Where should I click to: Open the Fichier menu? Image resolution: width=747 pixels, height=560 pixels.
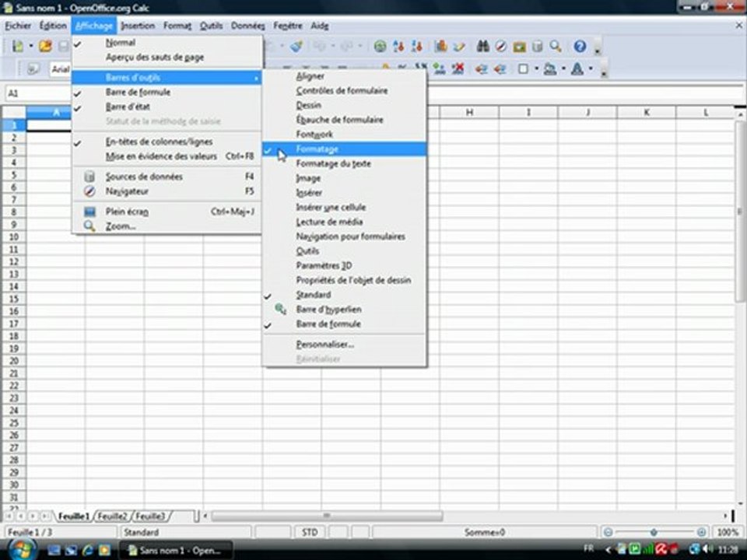pyautogui.click(x=18, y=26)
